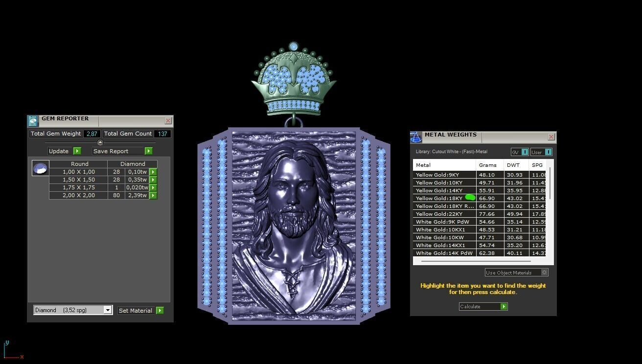Toggle the GV switch in Metal Weights
This screenshot has height=364, width=642.
[x=520, y=152]
